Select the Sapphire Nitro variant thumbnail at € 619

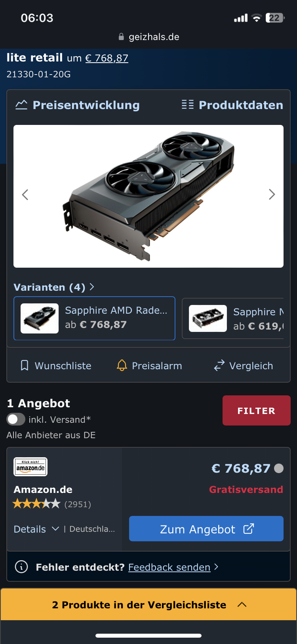[x=208, y=318]
